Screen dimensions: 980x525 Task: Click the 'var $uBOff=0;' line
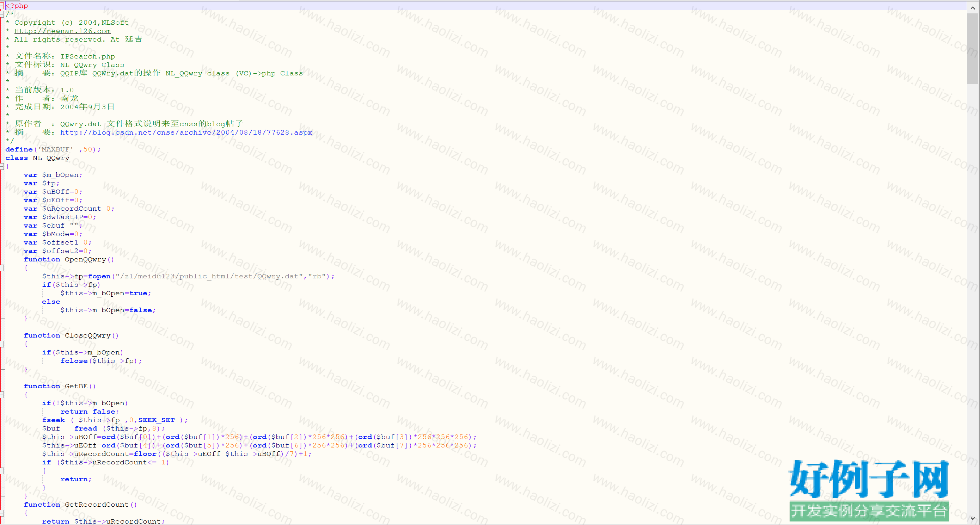[x=53, y=192]
